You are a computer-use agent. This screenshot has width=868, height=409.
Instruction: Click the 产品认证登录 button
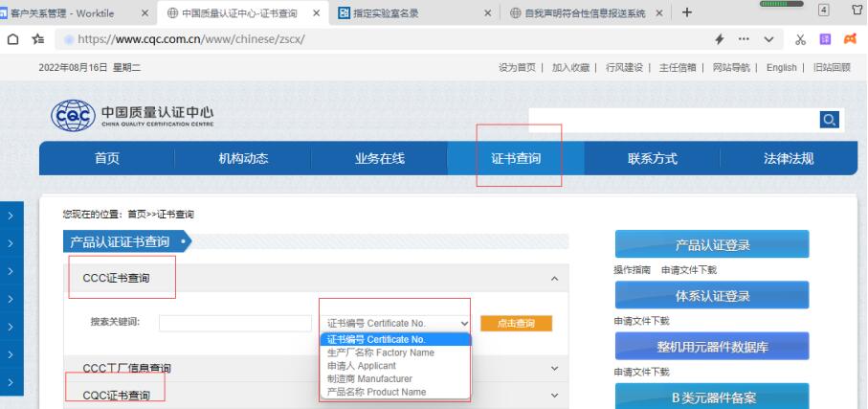click(x=711, y=245)
